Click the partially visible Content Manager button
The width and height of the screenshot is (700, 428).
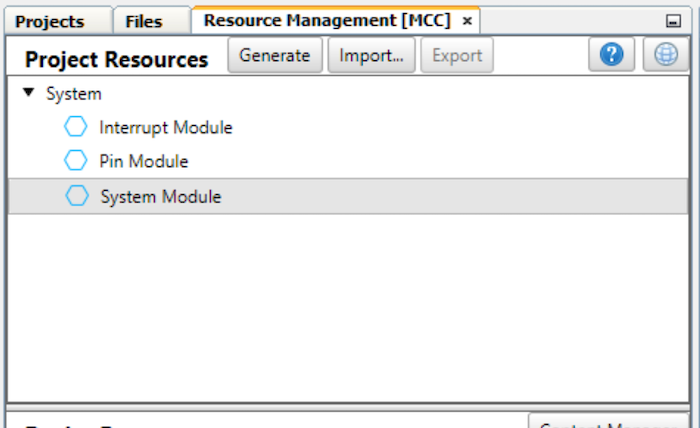608,422
